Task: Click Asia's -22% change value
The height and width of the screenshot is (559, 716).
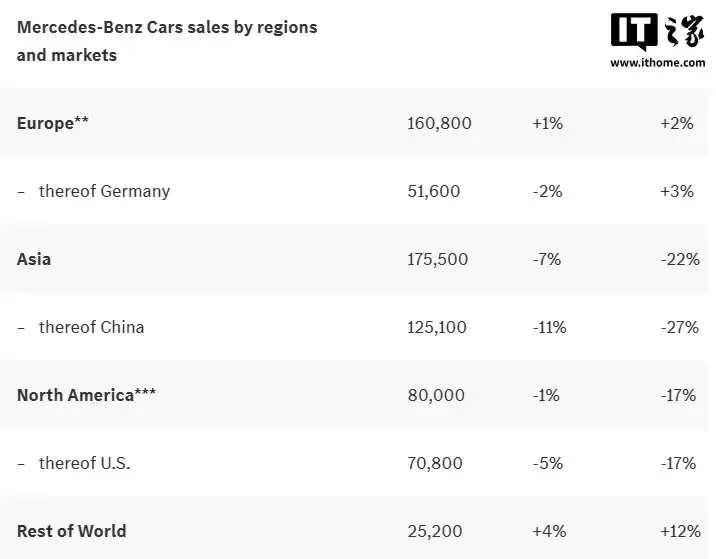Action: click(x=680, y=259)
